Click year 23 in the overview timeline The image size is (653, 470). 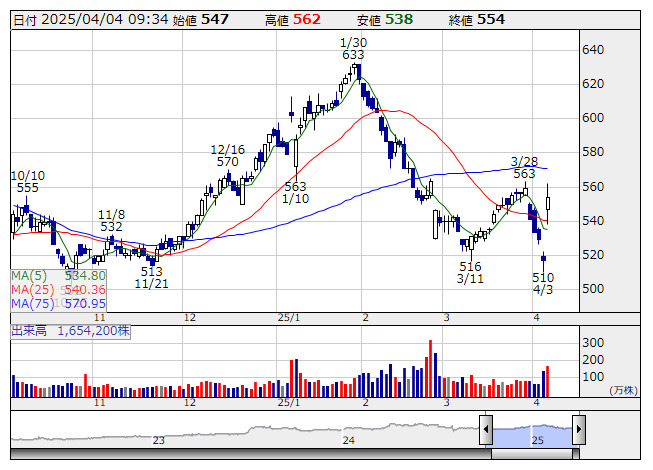pos(158,440)
